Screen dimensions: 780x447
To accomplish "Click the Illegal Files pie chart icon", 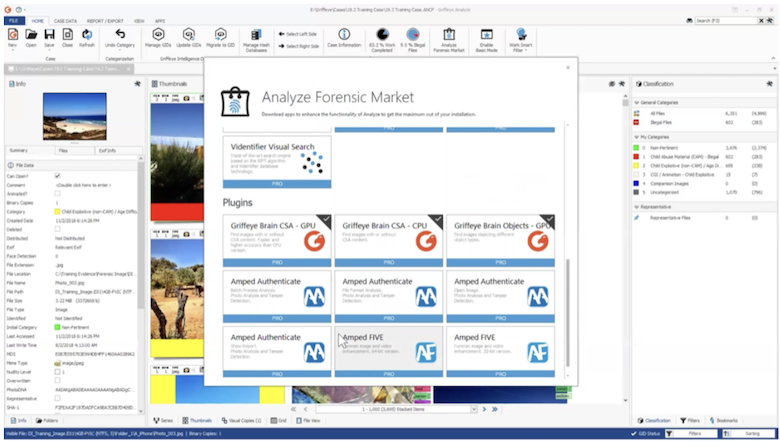I will coord(412,34).
